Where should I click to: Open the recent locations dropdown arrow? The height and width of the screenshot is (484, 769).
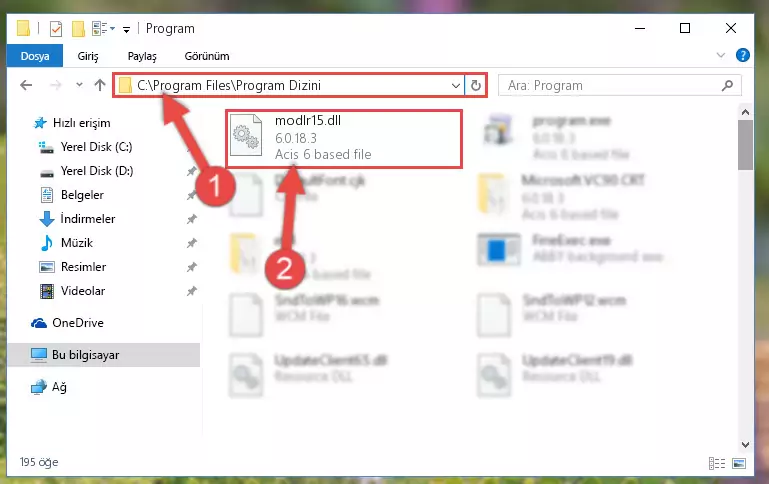click(x=79, y=85)
